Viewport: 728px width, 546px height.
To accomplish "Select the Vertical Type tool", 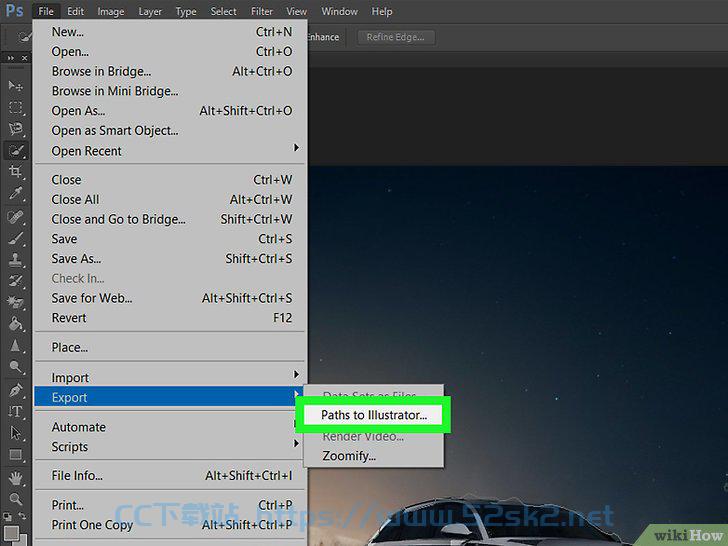I will 15,411.
